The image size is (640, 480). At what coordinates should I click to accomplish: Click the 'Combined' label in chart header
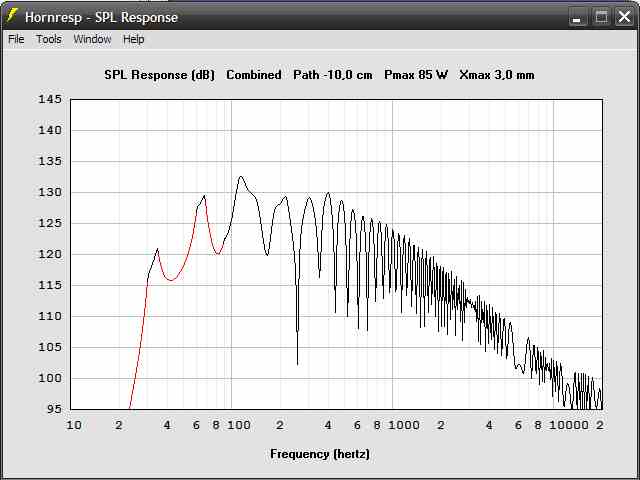254,75
